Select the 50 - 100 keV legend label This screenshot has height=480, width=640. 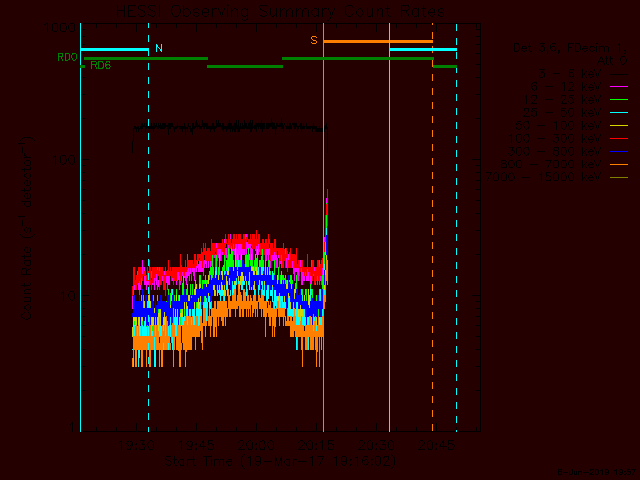click(558, 126)
